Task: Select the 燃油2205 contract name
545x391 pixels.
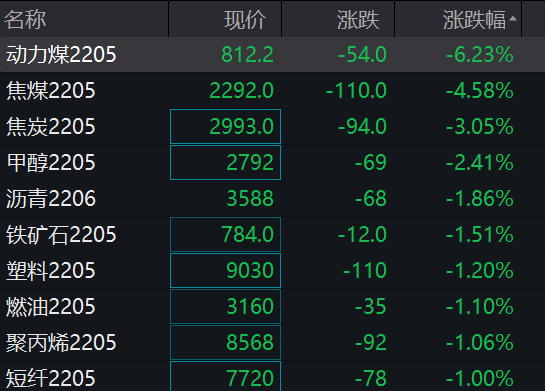Action: click(50, 307)
